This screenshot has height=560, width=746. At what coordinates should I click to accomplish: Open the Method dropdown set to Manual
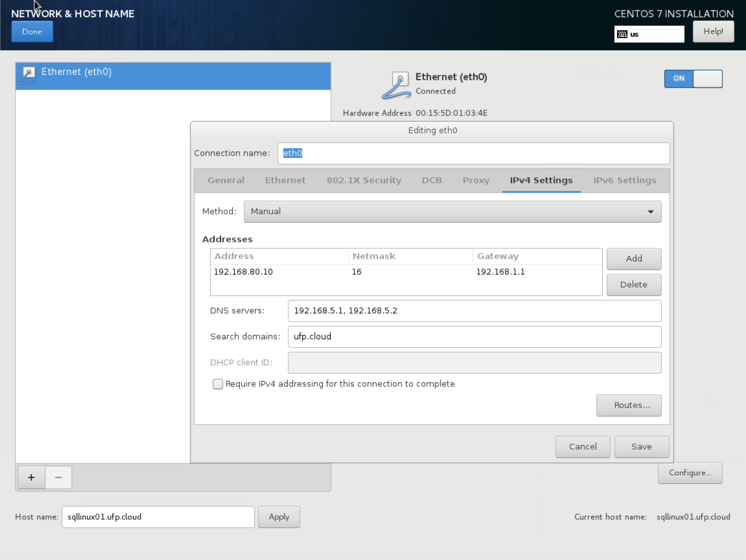point(452,212)
